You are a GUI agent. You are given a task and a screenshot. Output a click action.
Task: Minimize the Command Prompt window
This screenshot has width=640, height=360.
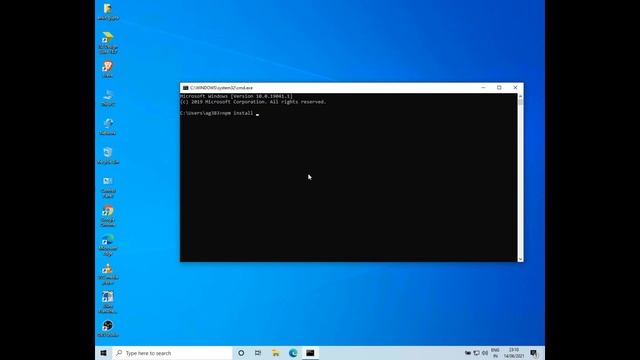pos(483,88)
